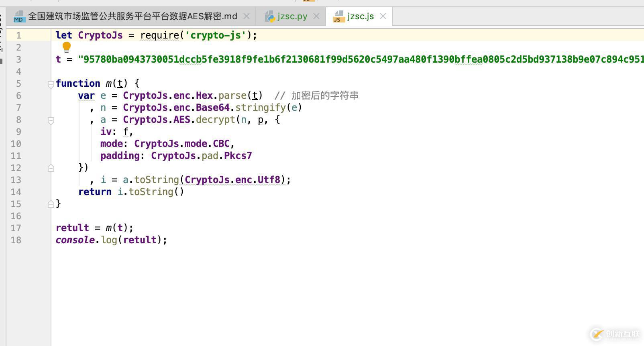
Task: Click 'iv' property on line 9
Action: coord(106,132)
